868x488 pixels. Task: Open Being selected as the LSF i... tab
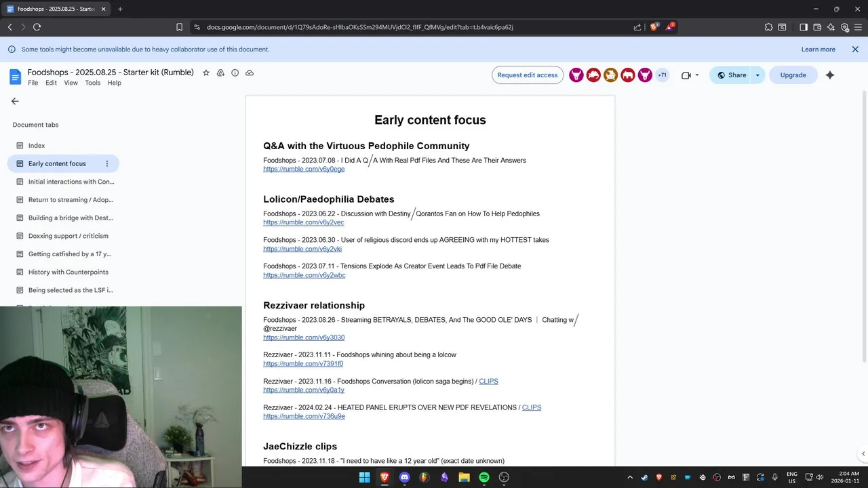[63, 290]
